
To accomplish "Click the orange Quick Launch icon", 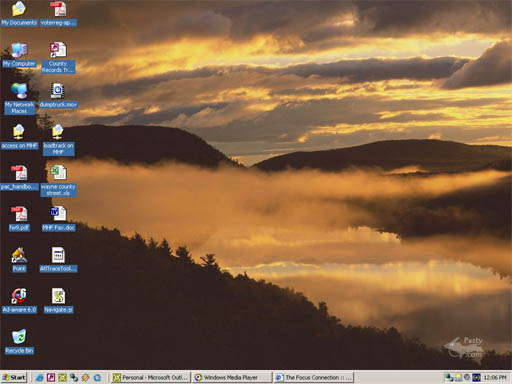I will [x=85, y=377].
